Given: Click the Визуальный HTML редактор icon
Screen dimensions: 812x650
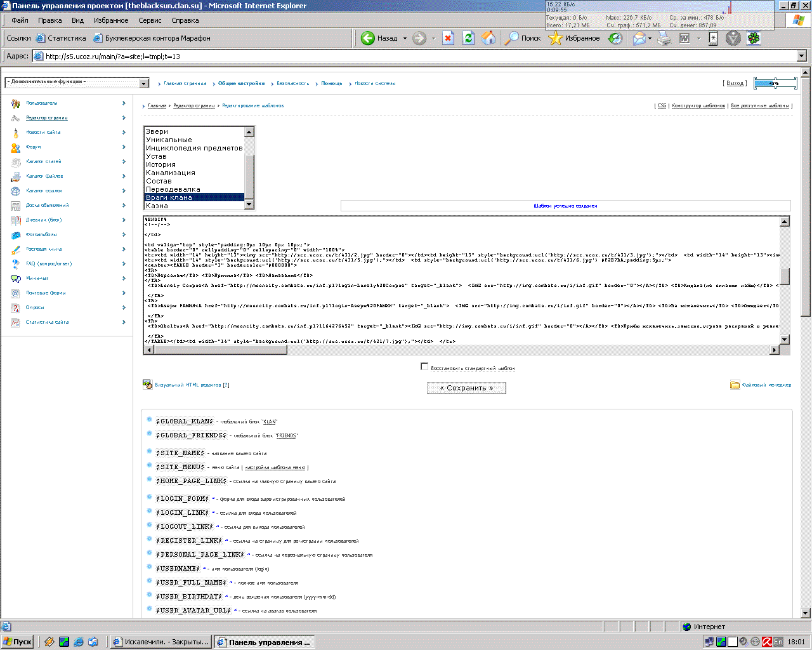Looking at the screenshot, I should click(x=148, y=385).
